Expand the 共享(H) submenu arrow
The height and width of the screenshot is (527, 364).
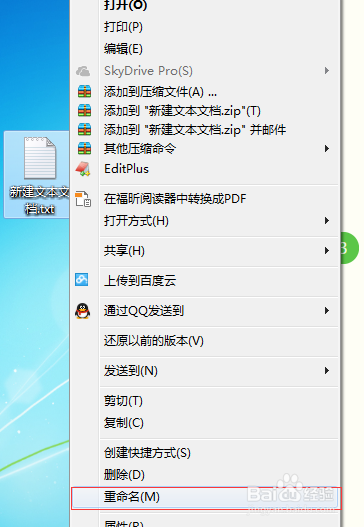326,251
